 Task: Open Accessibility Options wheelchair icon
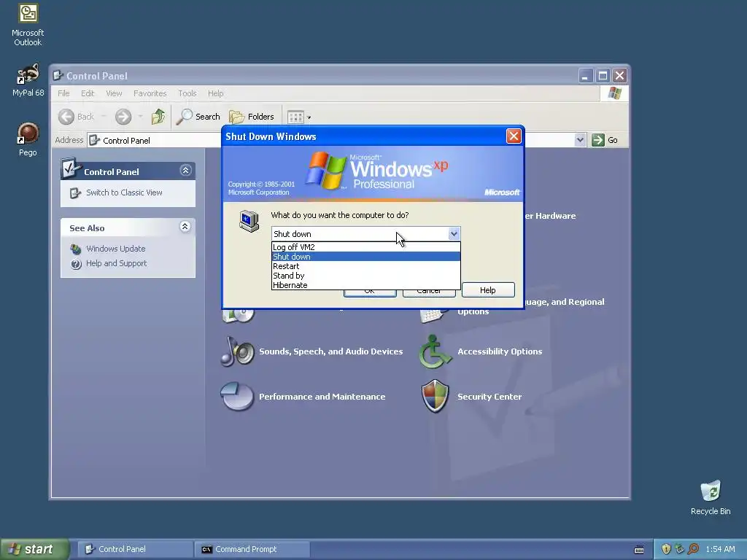click(435, 352)
